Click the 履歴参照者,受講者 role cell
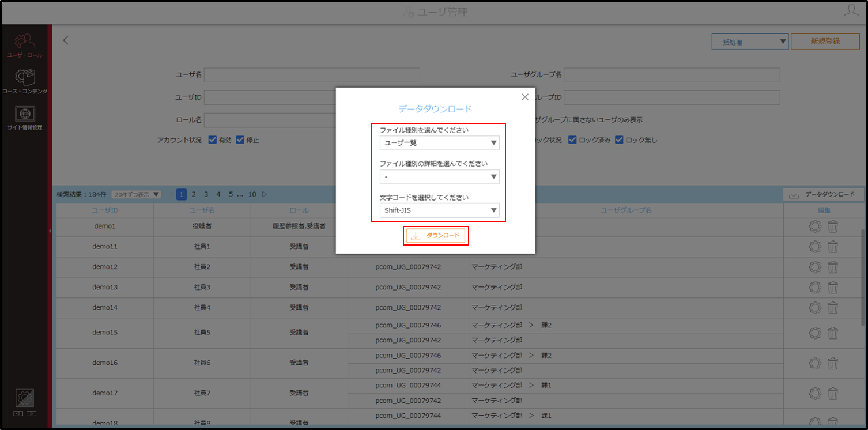Image resolution: width=868 pixels, height=430 pixels. coord(299,227)
